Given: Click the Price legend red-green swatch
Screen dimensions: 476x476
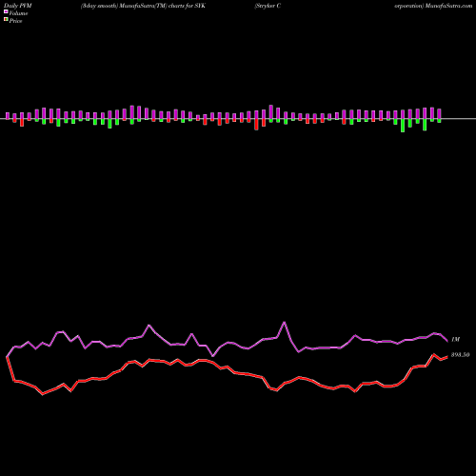Looking at the screenshot, I should [6, 19].
